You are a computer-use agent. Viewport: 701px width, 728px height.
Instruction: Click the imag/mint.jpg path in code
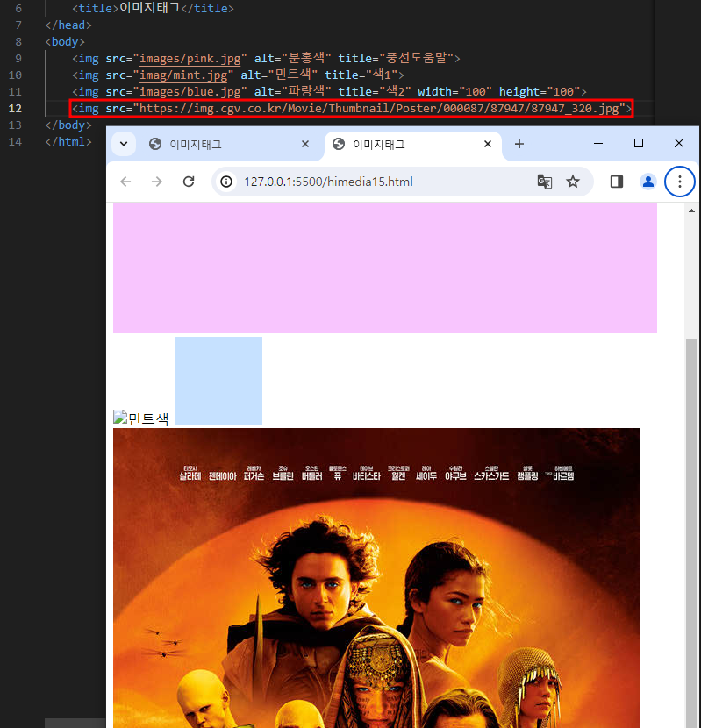pos(183,75)
